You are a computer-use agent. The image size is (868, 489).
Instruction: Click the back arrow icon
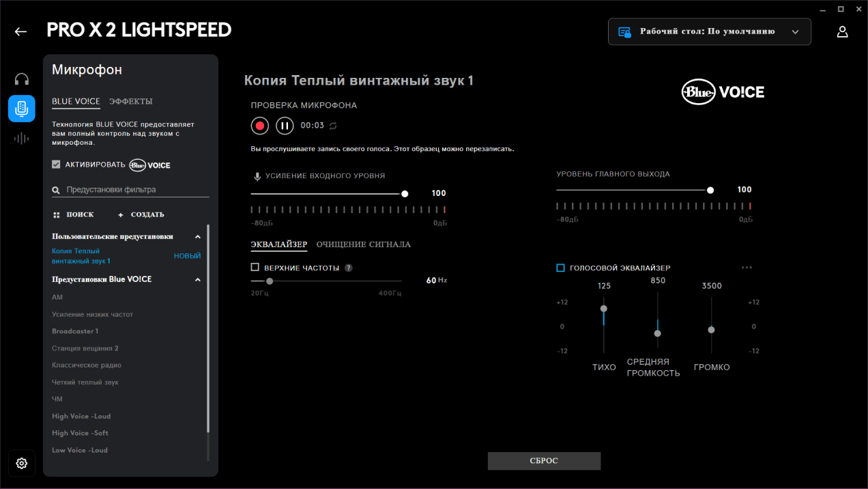[20, 31]
